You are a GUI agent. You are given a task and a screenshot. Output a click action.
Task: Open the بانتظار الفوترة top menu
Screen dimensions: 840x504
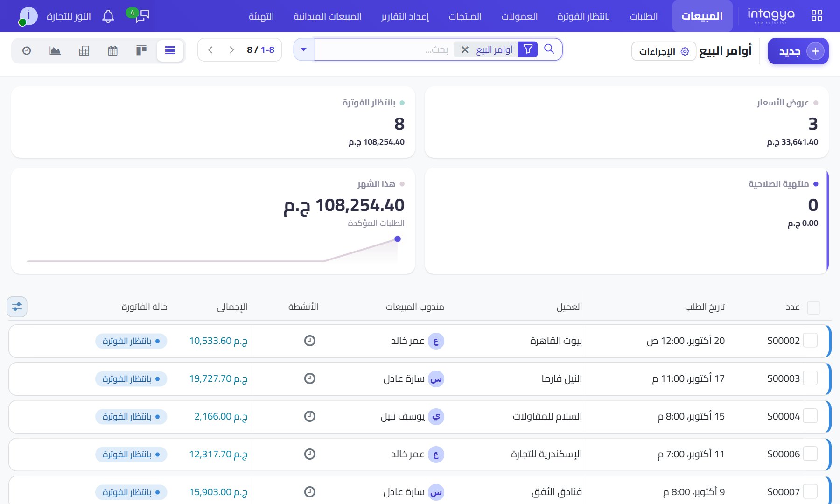point(583,16)
